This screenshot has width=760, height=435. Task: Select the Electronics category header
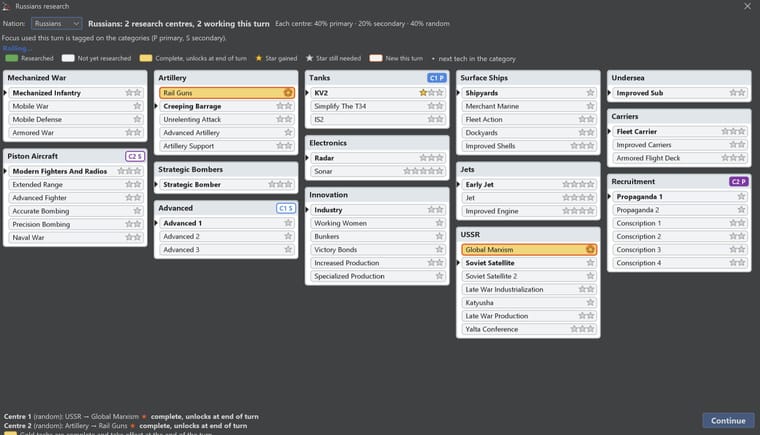coord(377,143)
